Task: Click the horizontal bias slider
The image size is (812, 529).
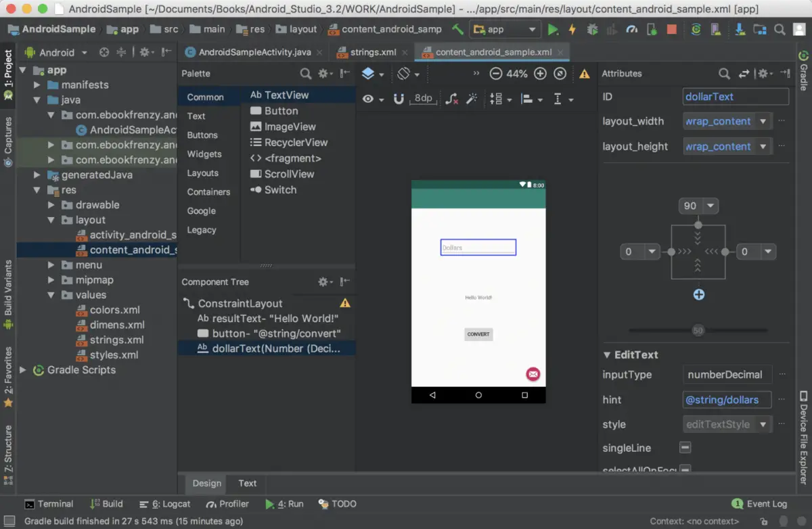Action: (698, 331)
